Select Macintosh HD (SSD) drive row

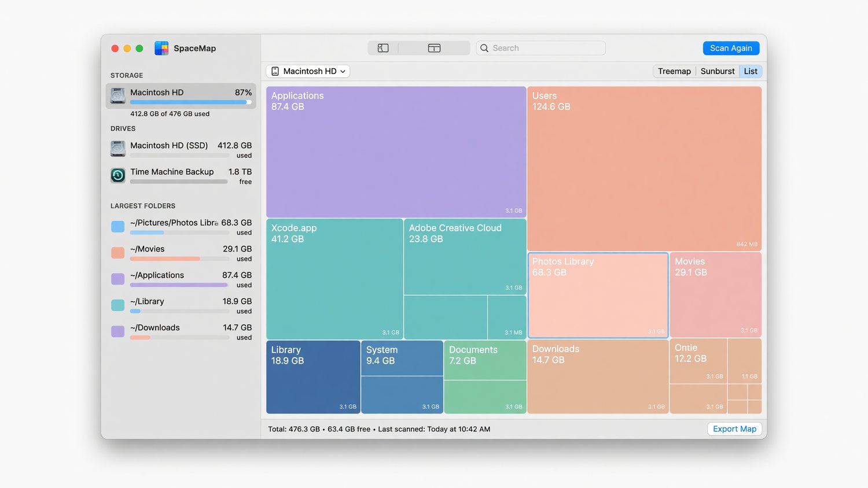(181, 149)
